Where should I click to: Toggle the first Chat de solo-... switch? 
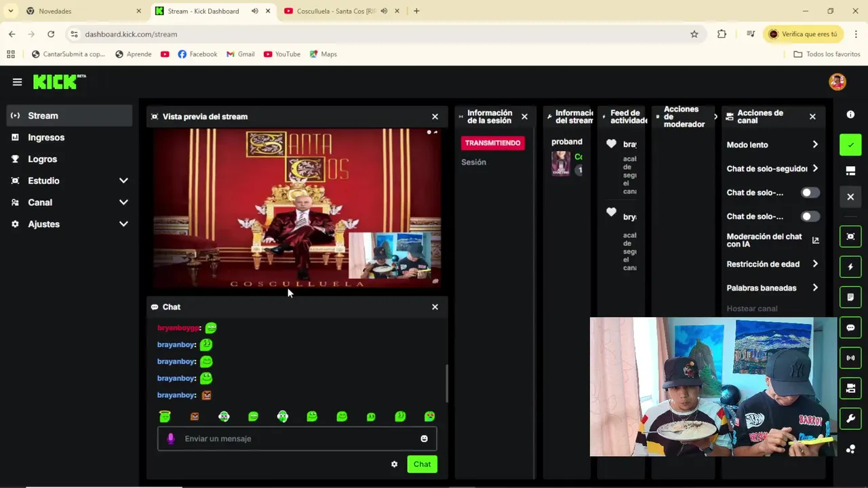tap(810, 192)
